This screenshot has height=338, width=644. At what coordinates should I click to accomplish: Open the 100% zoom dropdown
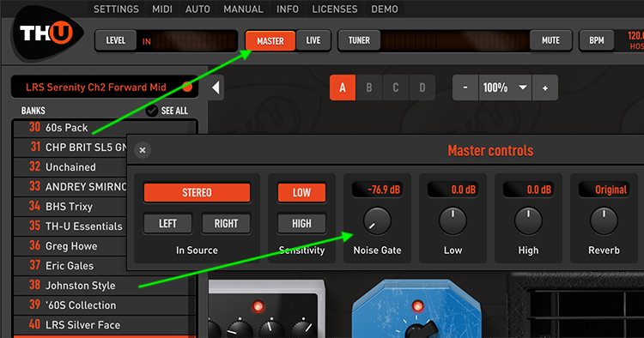click(x=505, y=88)
